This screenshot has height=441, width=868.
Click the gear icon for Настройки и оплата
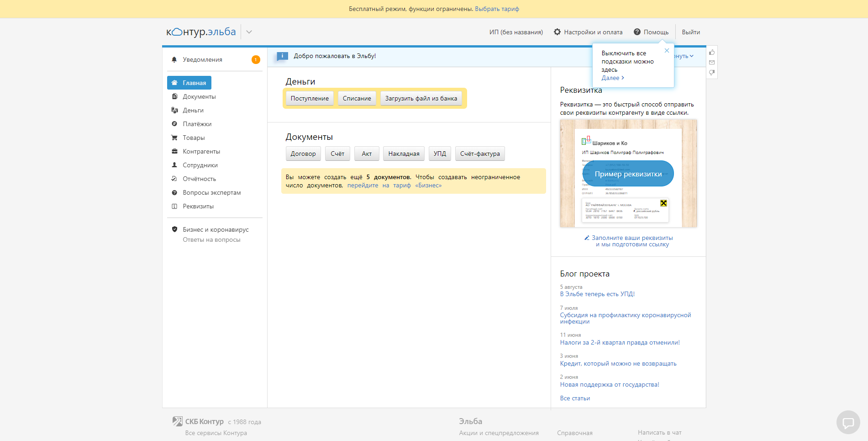(557, 32)
